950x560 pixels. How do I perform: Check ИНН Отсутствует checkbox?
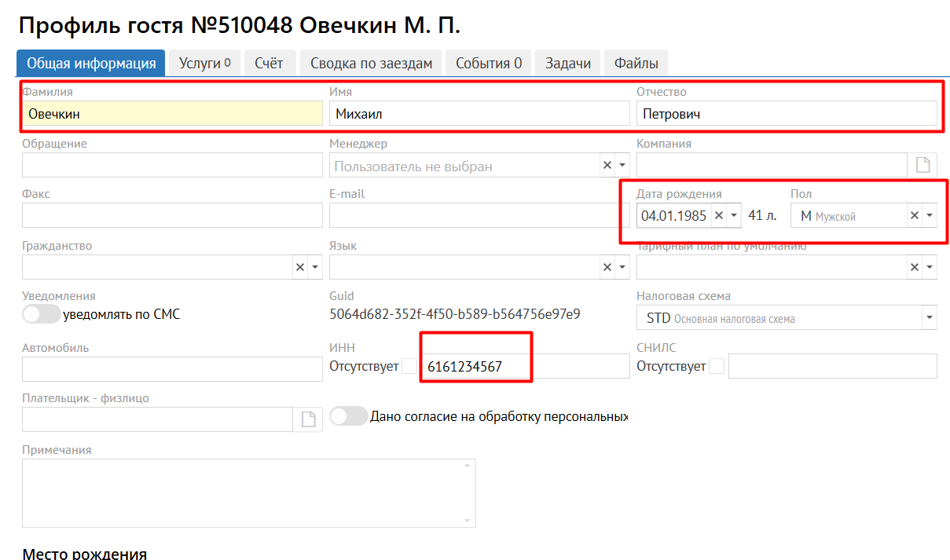coord(409,366)
